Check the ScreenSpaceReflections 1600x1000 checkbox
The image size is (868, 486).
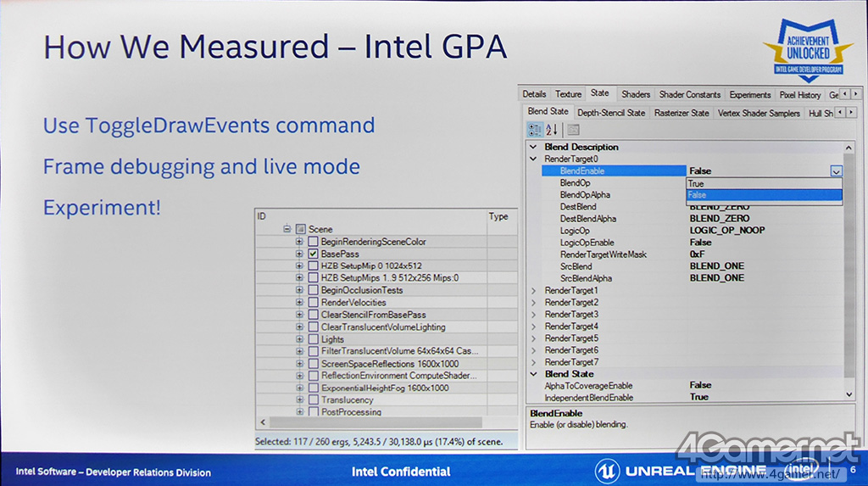coord(314,364)
